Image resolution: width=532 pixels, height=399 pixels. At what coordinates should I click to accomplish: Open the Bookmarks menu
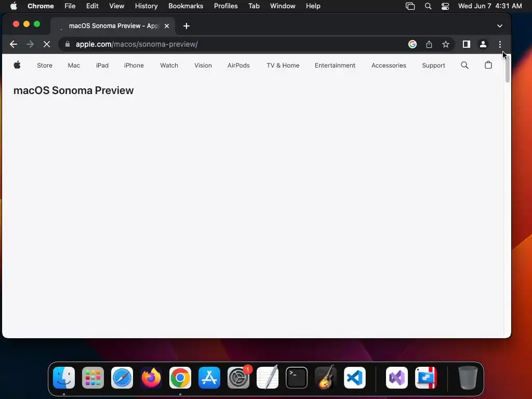(x=185, y=6)
